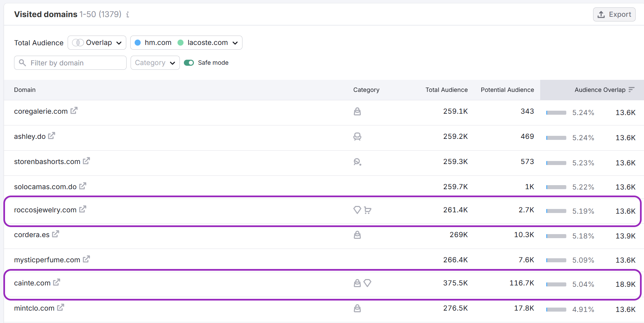This screenshot has width=644, height=323.
Task: Sort by Total Audience column header
Action: [x=446, y=90]
